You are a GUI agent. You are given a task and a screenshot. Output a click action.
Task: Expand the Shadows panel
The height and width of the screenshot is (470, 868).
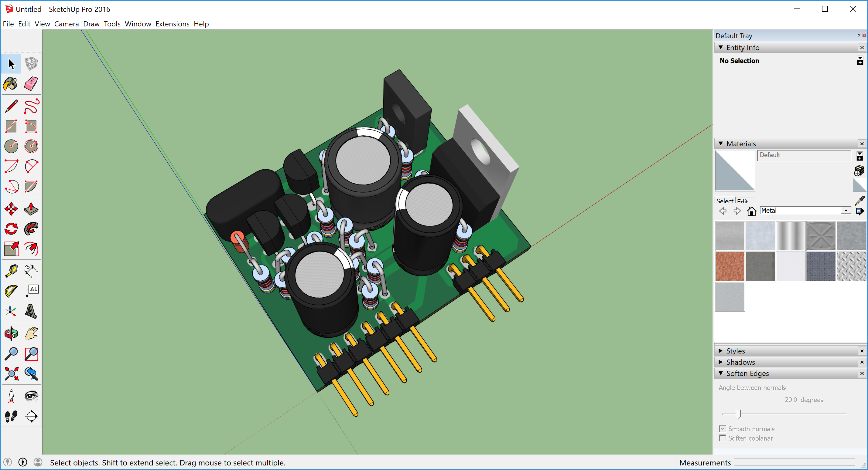tap(721, 362)
